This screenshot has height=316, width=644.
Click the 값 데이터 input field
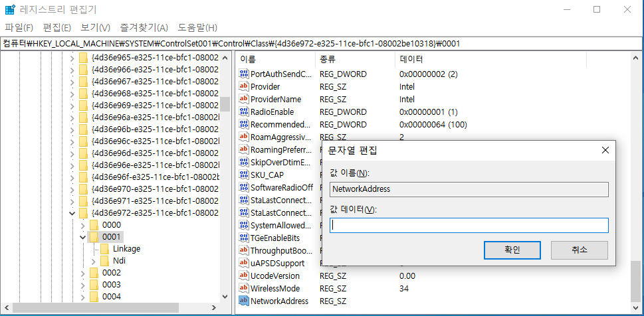(469, 225)
